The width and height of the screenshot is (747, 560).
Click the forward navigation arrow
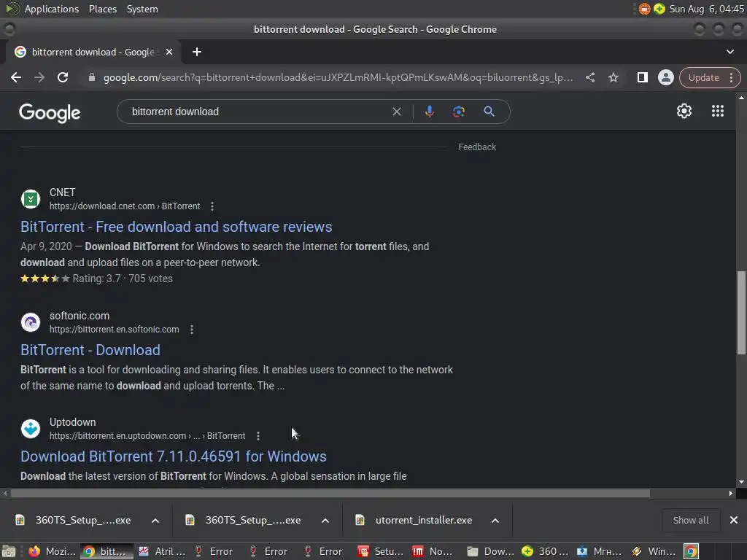coord(39,77)
